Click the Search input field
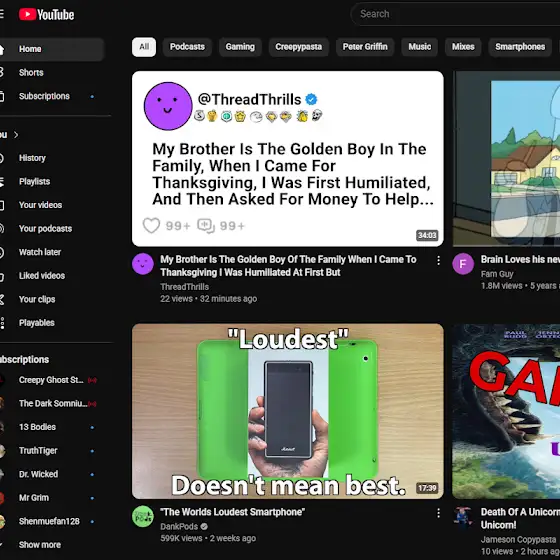Image resolution: width=560 pixels, height=560 pixels. pyautogui.click(x=455, y=14)
